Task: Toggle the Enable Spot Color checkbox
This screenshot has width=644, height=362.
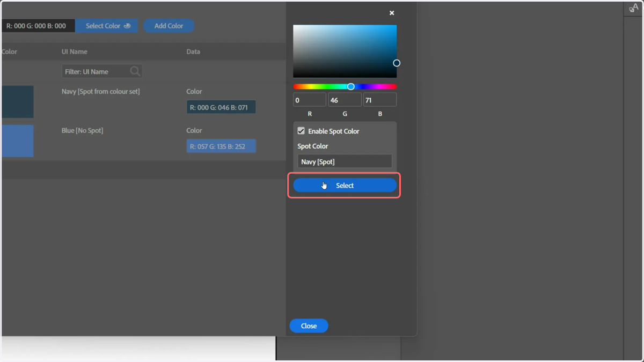Action: coord(301,131)
